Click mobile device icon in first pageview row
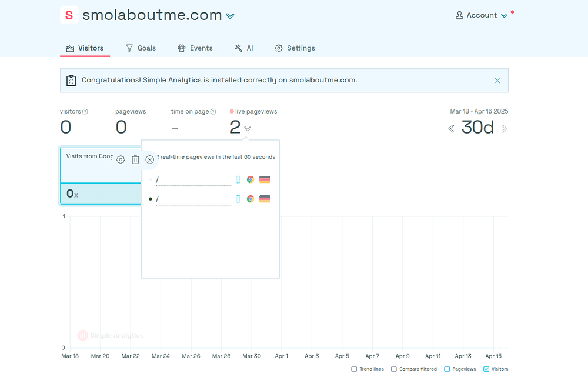Screen dimensions: 588x377 click(238, 180)
